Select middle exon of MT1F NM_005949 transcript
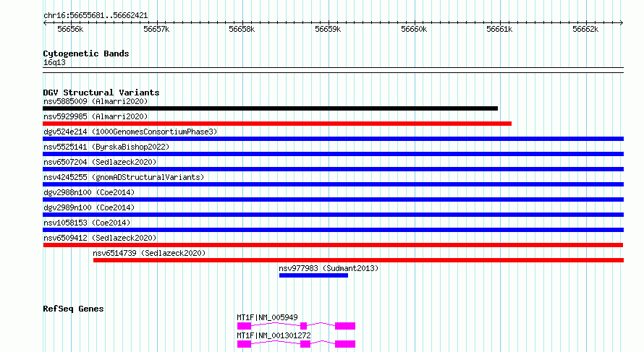 click(303, 326)
